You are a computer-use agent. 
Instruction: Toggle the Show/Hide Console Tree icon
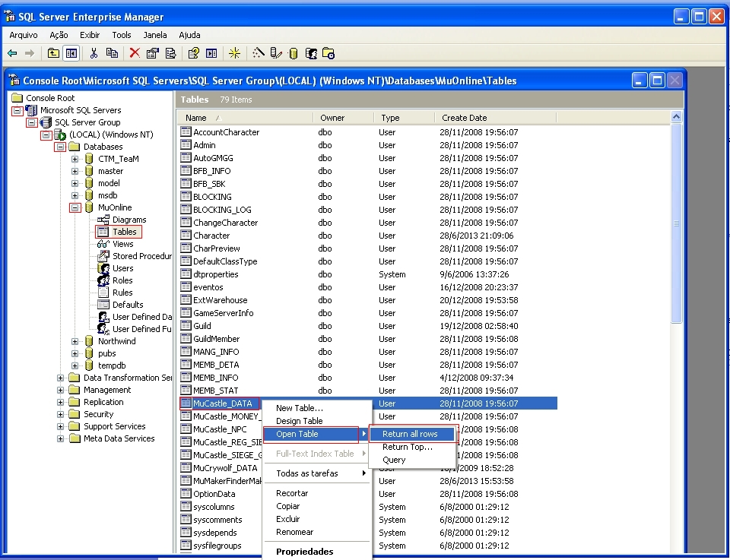(x=71, y=53)
